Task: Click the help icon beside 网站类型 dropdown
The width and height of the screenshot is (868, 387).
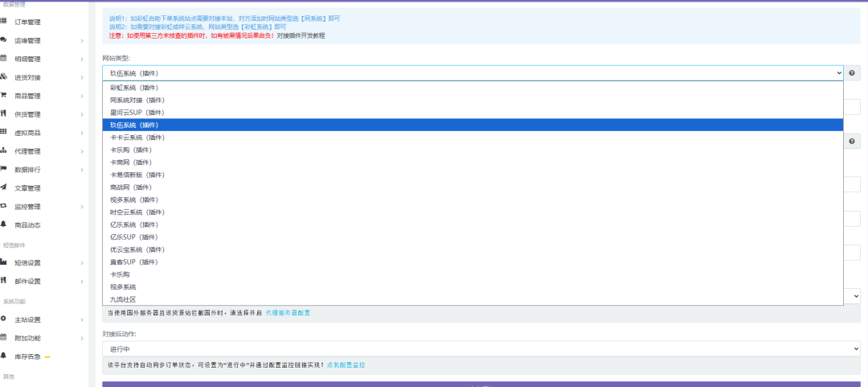Action: (852, 73)
